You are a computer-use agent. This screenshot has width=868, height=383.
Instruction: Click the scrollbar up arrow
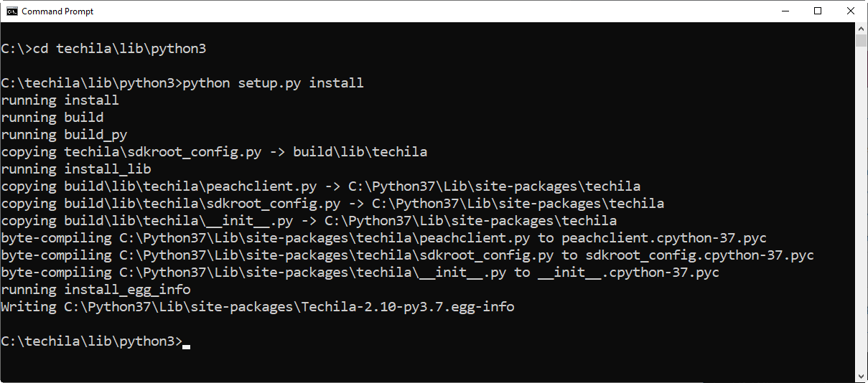tap(862, 28)
